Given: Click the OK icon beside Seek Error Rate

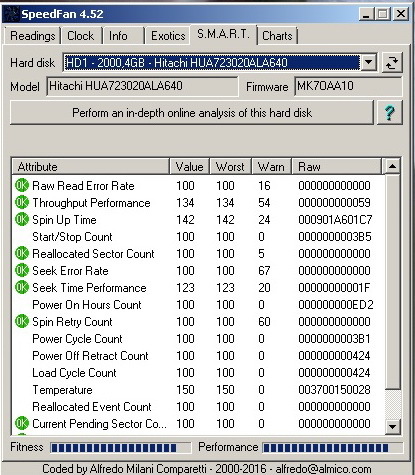Looking at the screenshot, I should (22, 270).
